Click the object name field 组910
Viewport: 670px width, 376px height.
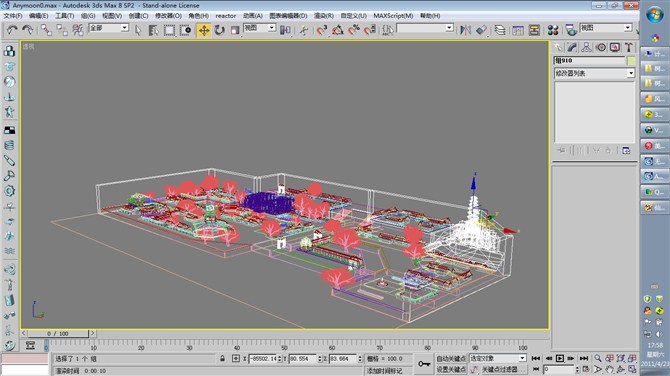point(589,61)
